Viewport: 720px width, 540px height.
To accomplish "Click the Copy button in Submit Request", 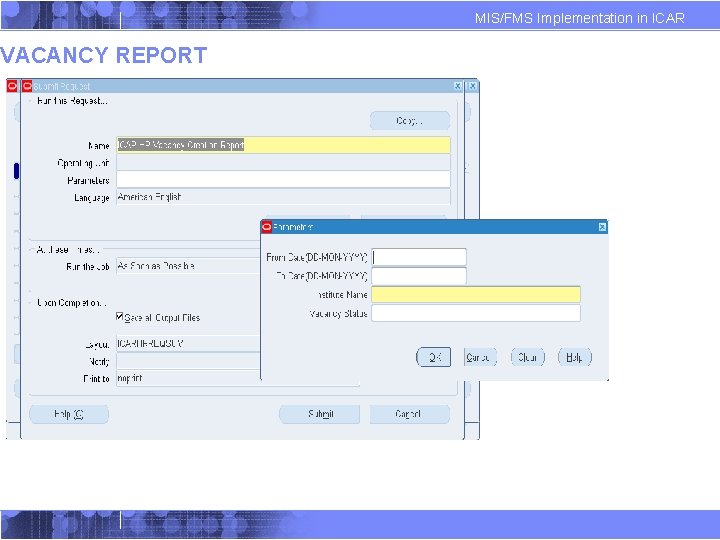I will [x=410, y=121].
